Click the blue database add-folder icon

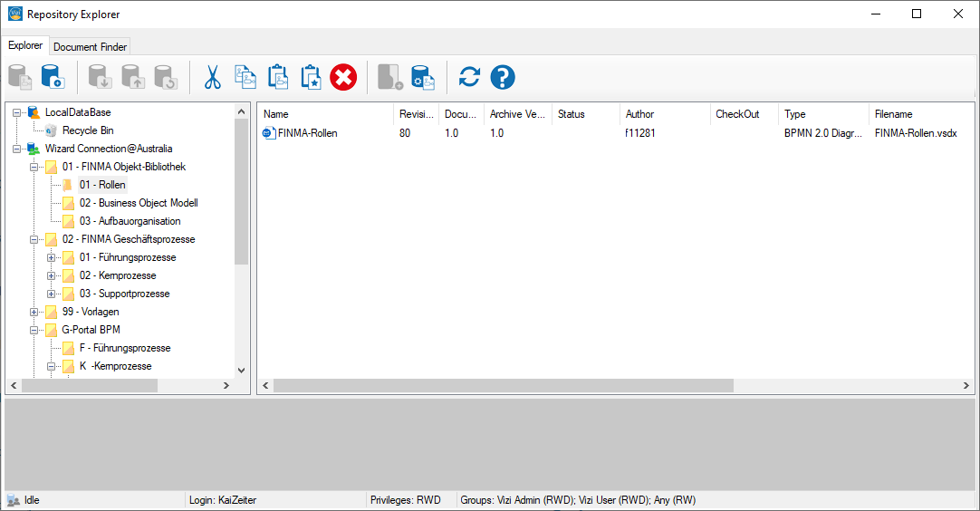[x=53, y=77]
